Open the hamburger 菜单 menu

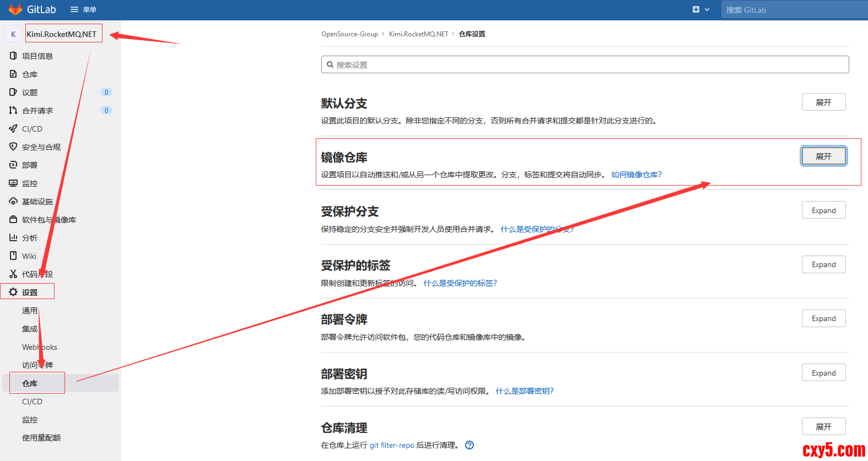pyautogui.click(x=83, y=9)
